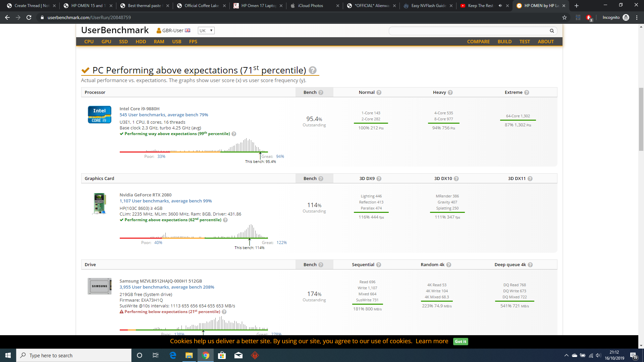Open Microsoft Edge from taskbar

pos(173,355)
